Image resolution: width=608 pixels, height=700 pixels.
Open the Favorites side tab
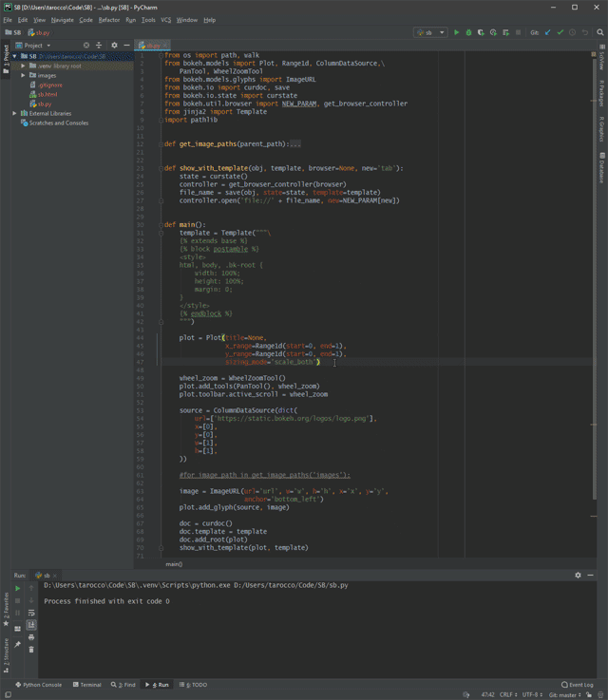[x=6, y=610]
